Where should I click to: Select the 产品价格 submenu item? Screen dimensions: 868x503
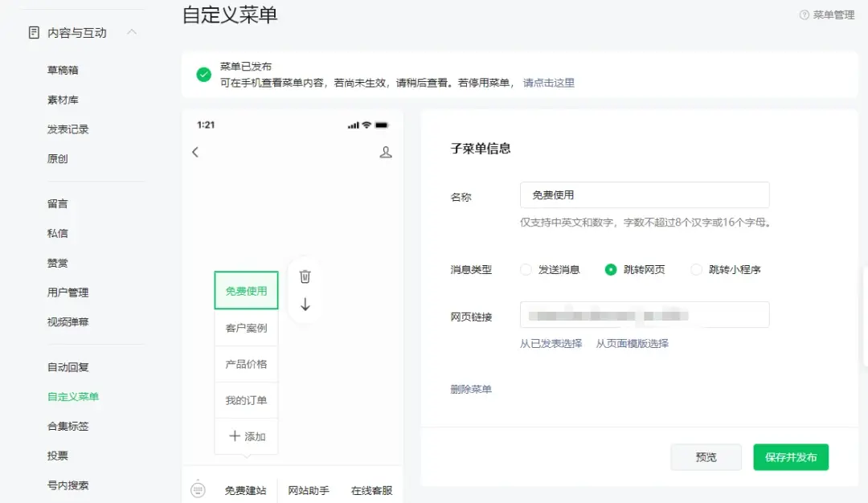point(247,364)
